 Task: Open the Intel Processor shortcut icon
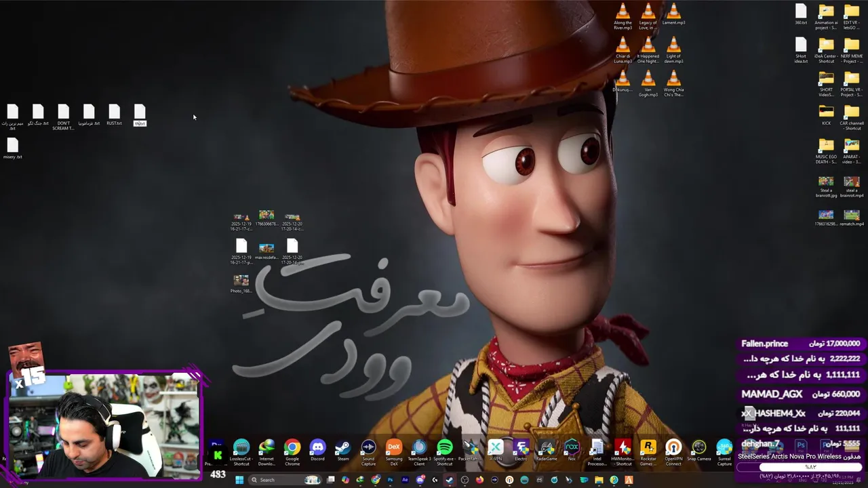point(597,452)
